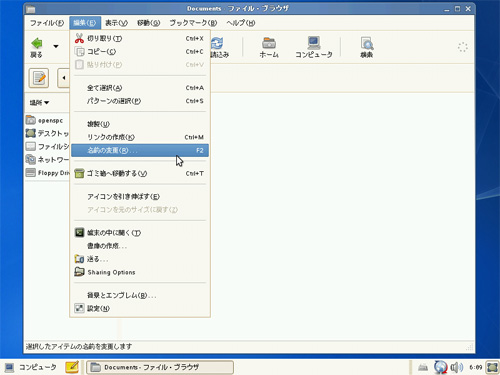This screenshot has height=375, width=500.
Task: Open the Bookmarks menu
Action: click(x=193, y=23)
